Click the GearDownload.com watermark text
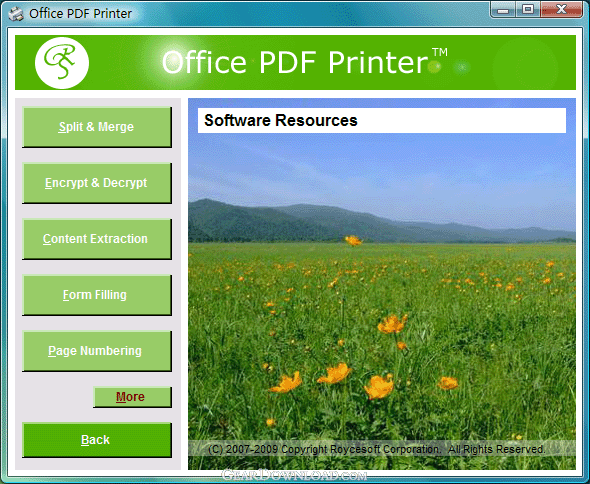Screen dimensions: 590x484 (294, 476)
